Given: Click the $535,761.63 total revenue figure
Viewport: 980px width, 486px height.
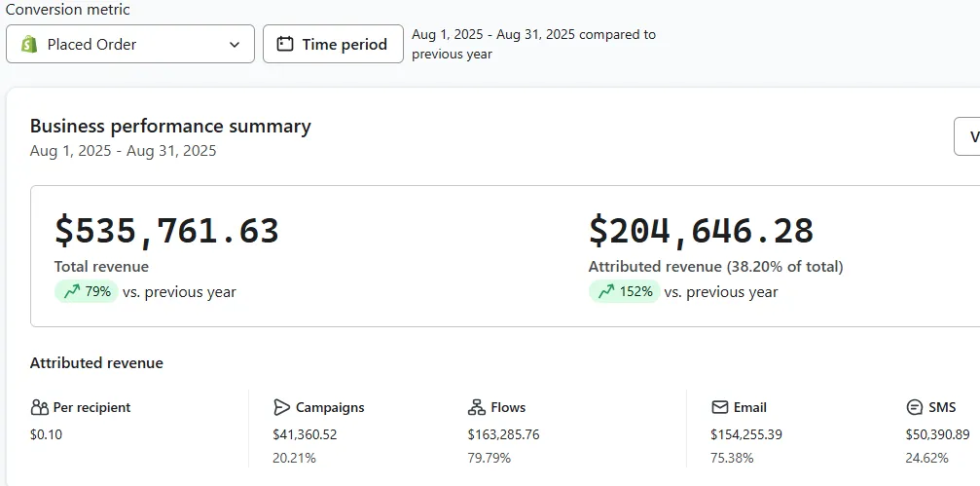Looking at the screenshot, I should 166,231.
